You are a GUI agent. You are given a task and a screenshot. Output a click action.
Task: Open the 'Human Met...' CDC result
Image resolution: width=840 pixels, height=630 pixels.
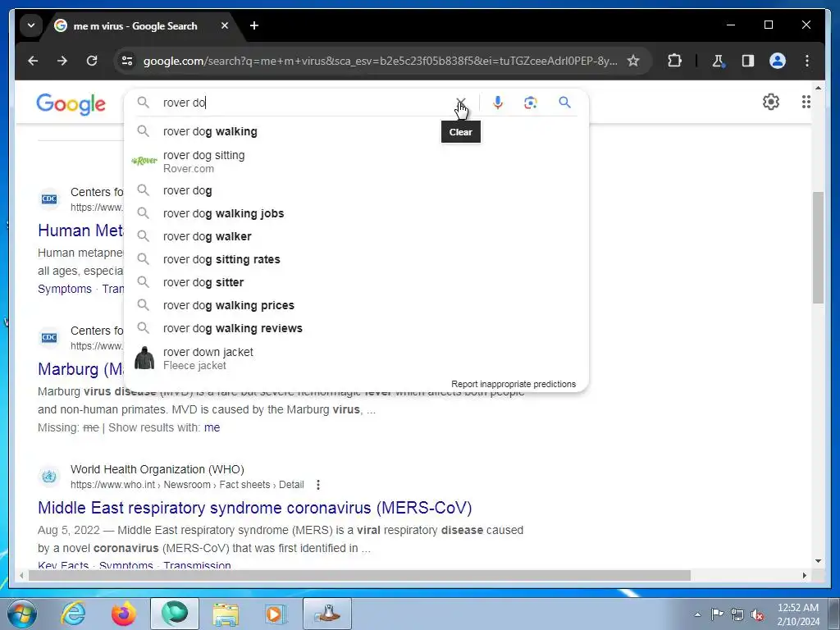pos(80,231)
